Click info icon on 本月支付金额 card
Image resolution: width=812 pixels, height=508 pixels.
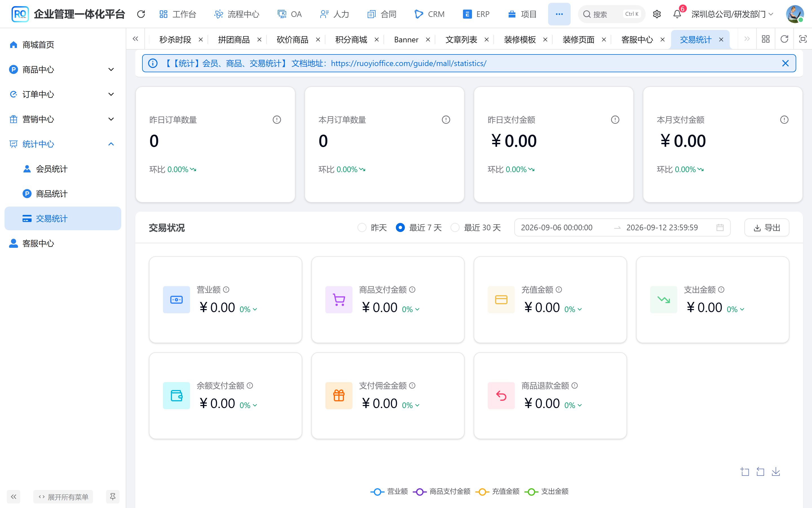784,120
